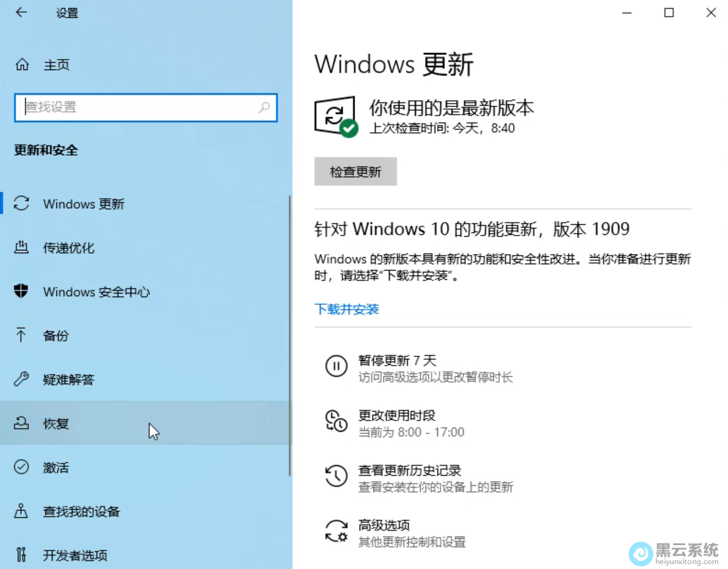Select 恢复 in the sidebar
This screenshot has height=569, width=728.
[x=56, y=424]
